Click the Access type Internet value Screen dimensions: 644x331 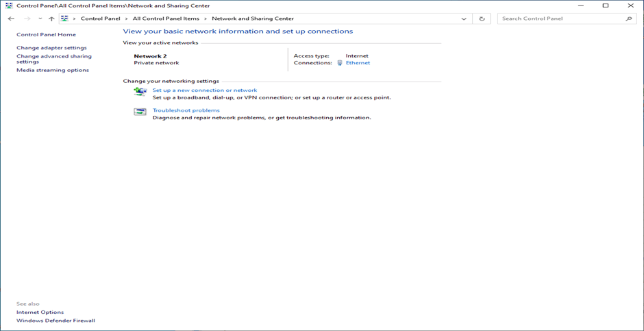point(357,56)
